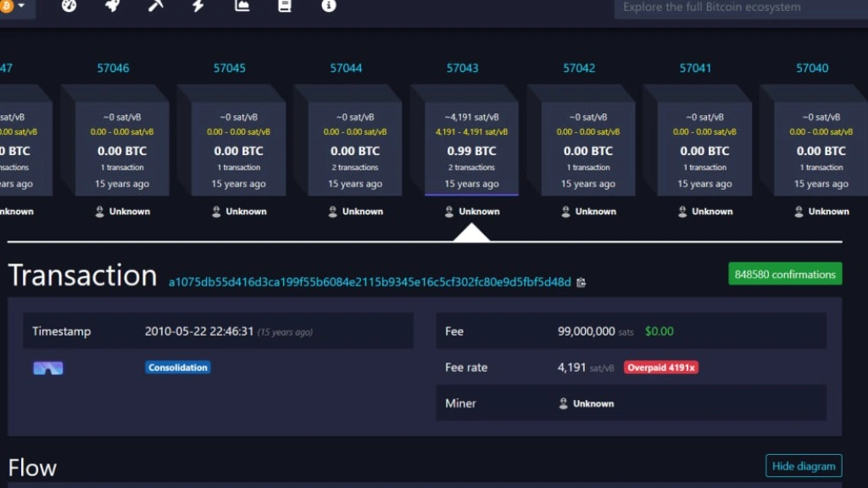Open the mining pickaxe icon
The image size is (868, 488).
pos(156,6)
